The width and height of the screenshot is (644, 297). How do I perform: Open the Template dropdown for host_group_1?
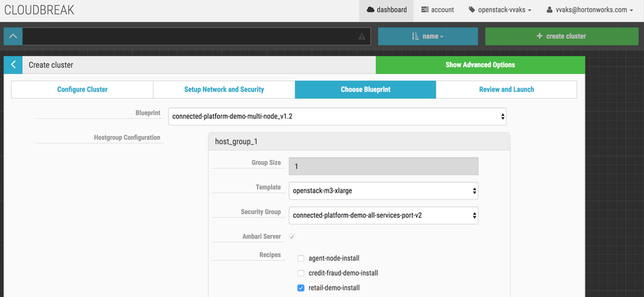click(384, 191)
